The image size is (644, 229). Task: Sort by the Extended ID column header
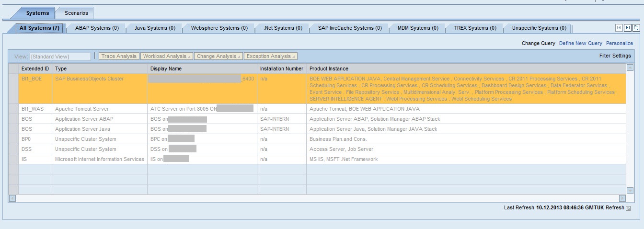pos(35,69)
